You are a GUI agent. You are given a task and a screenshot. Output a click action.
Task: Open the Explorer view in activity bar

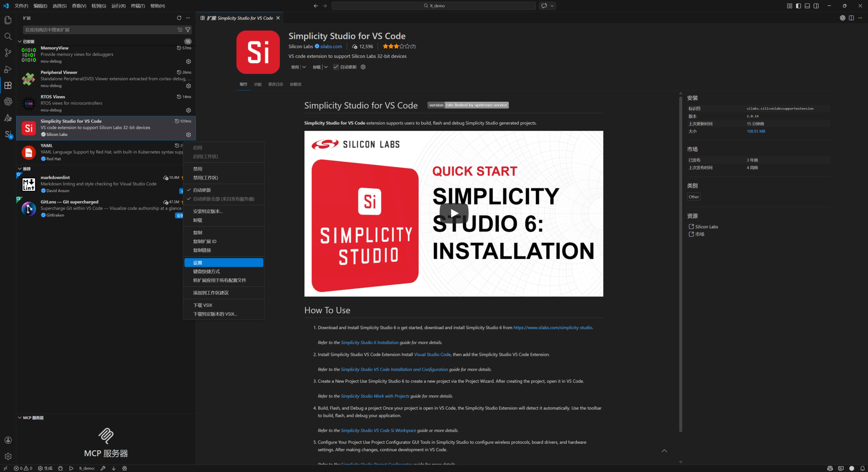8,20
